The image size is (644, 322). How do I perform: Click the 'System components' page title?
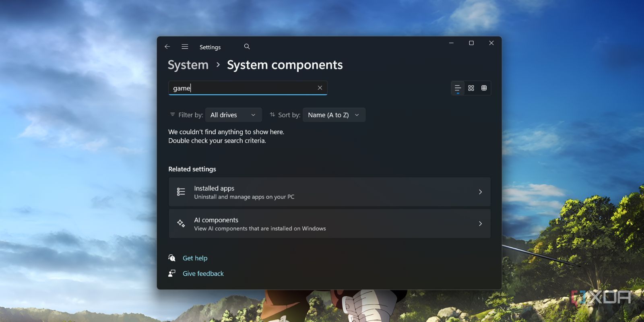pos(285,65)
